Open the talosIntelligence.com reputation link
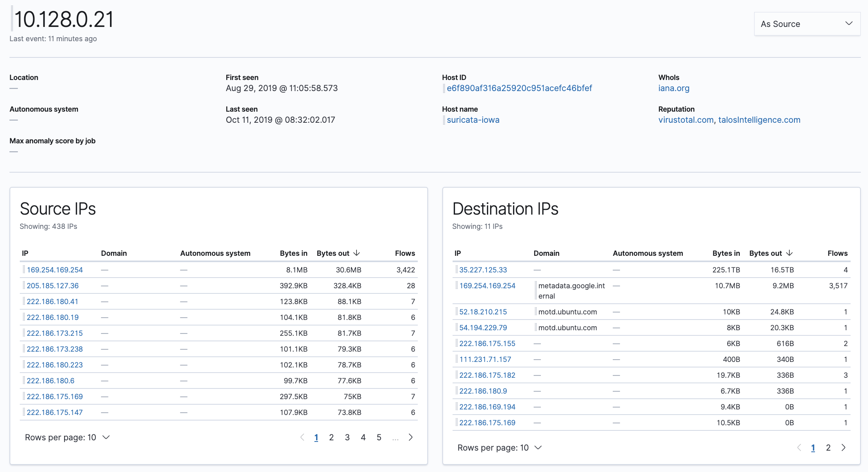Screen dimensions: 868x472 (759, 120)
